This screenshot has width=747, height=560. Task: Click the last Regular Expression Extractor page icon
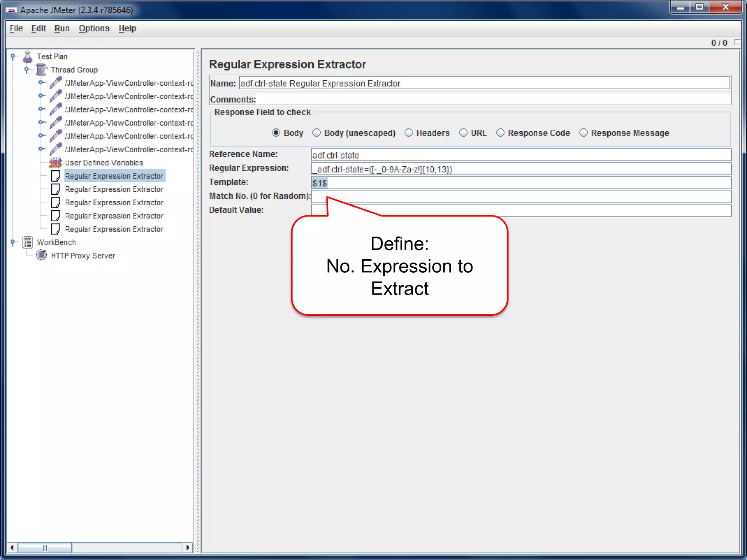tap(55, 229)
